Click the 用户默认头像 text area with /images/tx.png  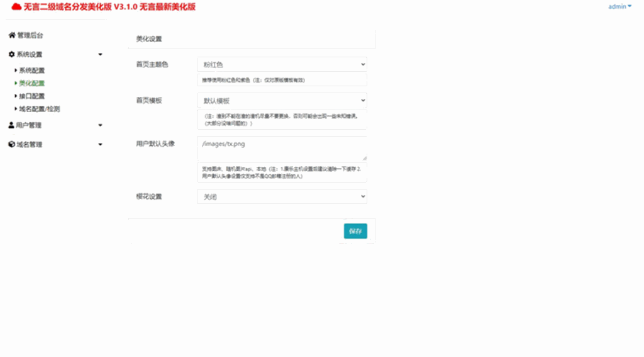tap(282, 148)
